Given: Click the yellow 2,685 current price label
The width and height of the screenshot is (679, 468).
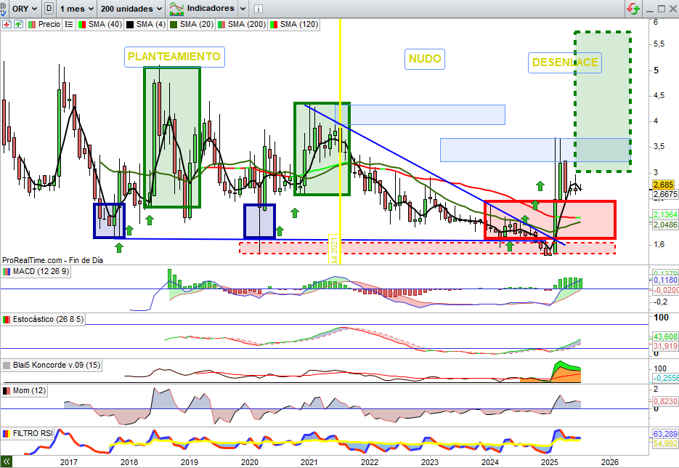Looking at the screenshot, I should pos(663,185).
